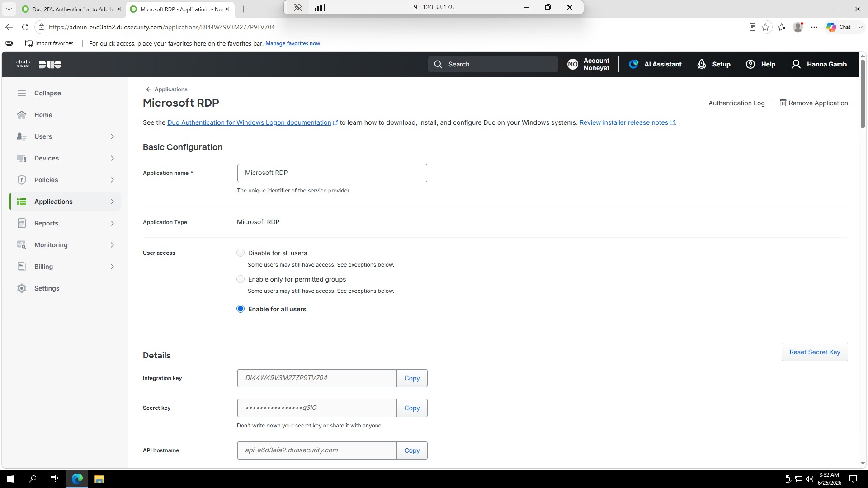
Task: Expand the Applications sidebar chevron
Action: (112, 202)
